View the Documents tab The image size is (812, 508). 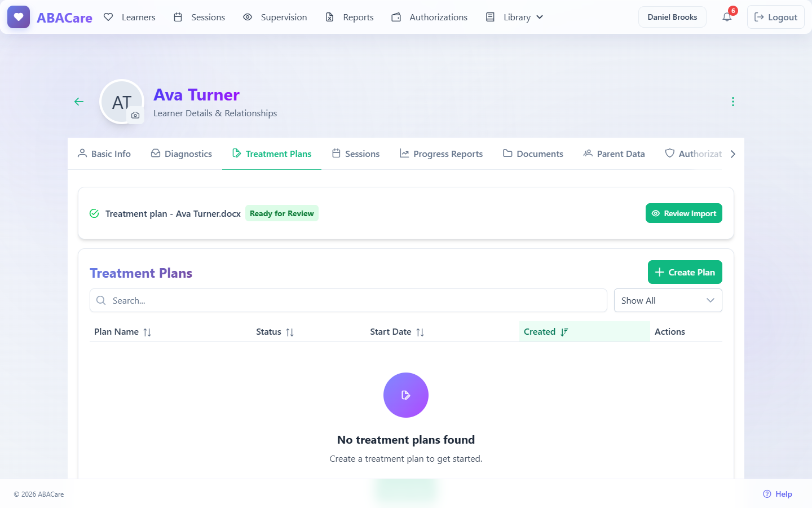pyautogui.click(x=533, y=154)
